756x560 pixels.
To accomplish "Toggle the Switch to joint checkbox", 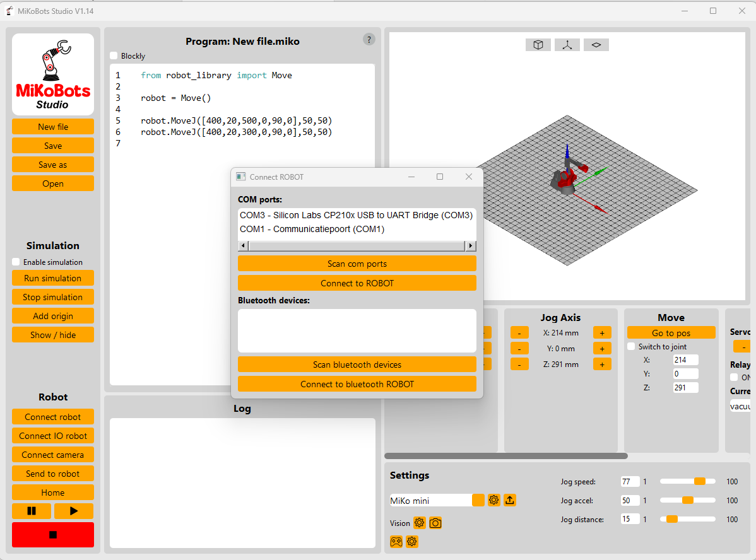I will pos(630,346).
